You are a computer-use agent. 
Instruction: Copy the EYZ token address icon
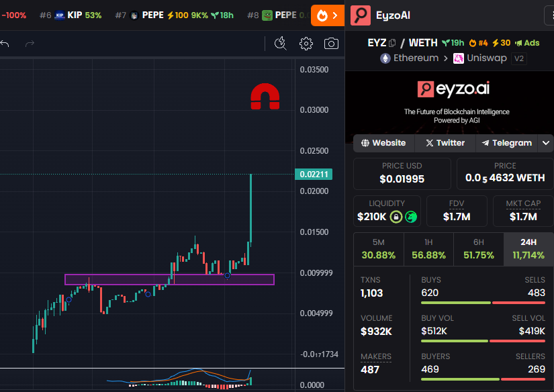tap(392, 43)
